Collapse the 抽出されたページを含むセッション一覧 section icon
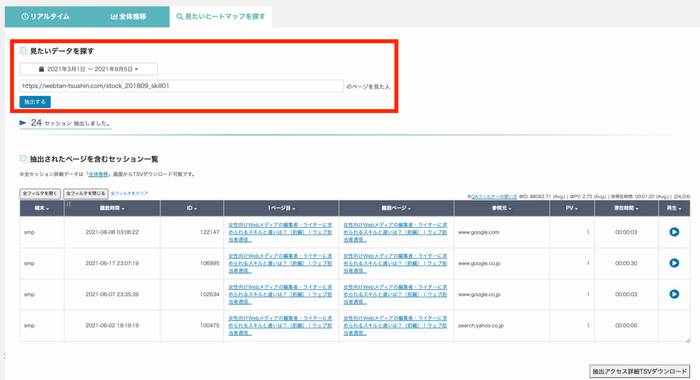 coord(23,158)
